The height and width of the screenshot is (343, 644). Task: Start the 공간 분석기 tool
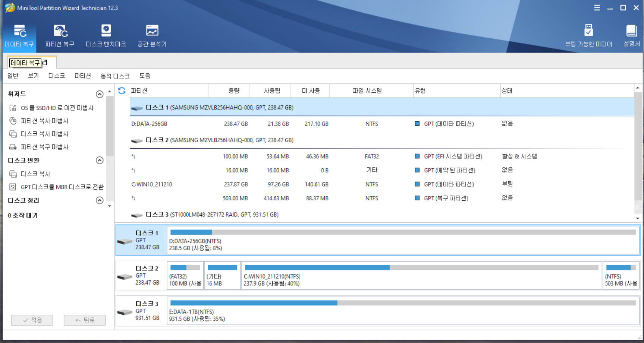pos(152,36)
